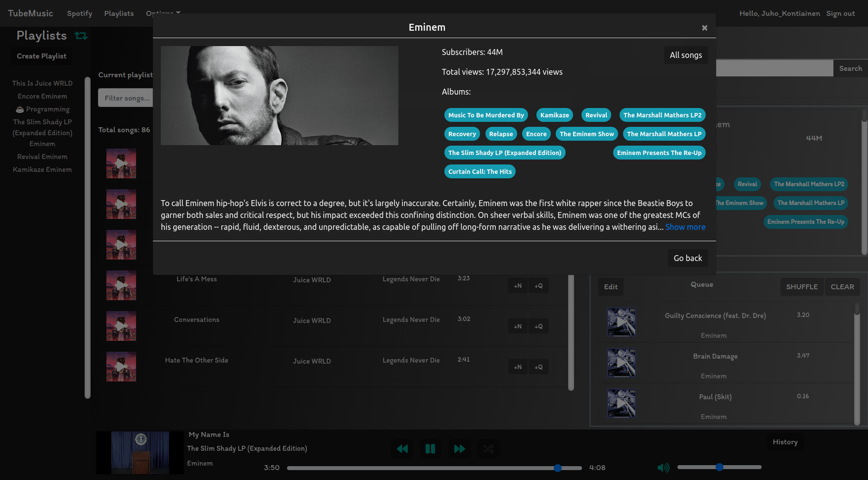Screen dimensions: 868x480
Task: Open the History button
Action: pyautogui.click(x=785, y=442)
